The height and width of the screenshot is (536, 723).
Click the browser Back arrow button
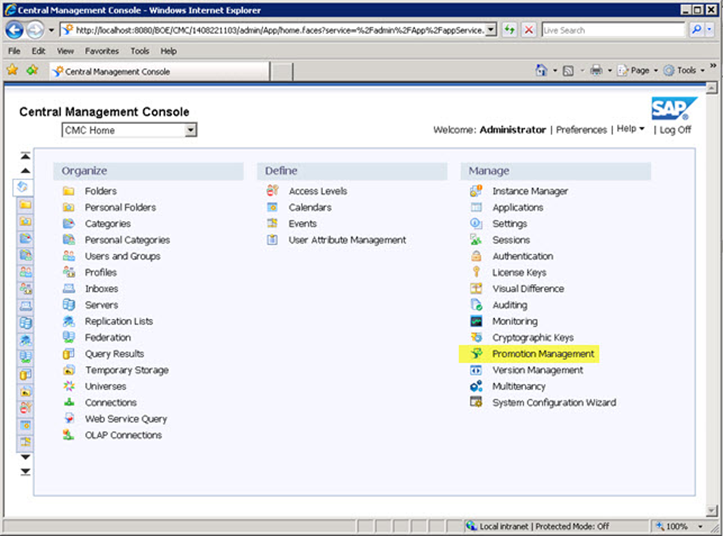point(14,30)
